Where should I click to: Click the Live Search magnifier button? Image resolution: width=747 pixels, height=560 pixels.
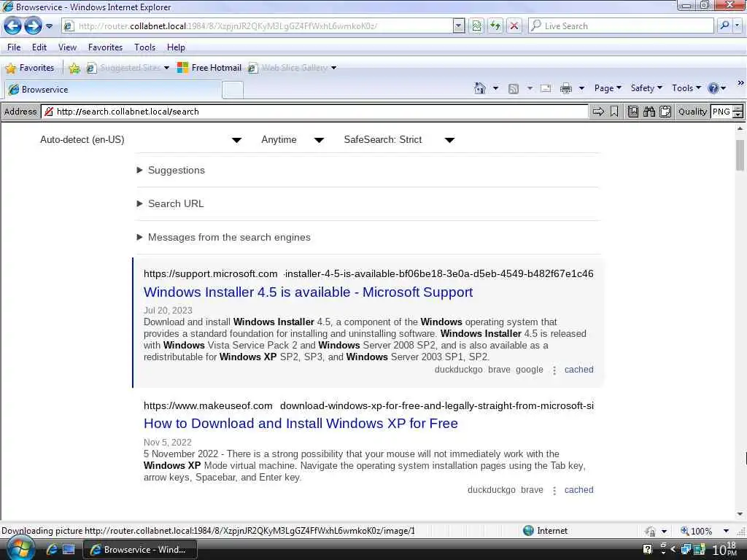(724, 26)
